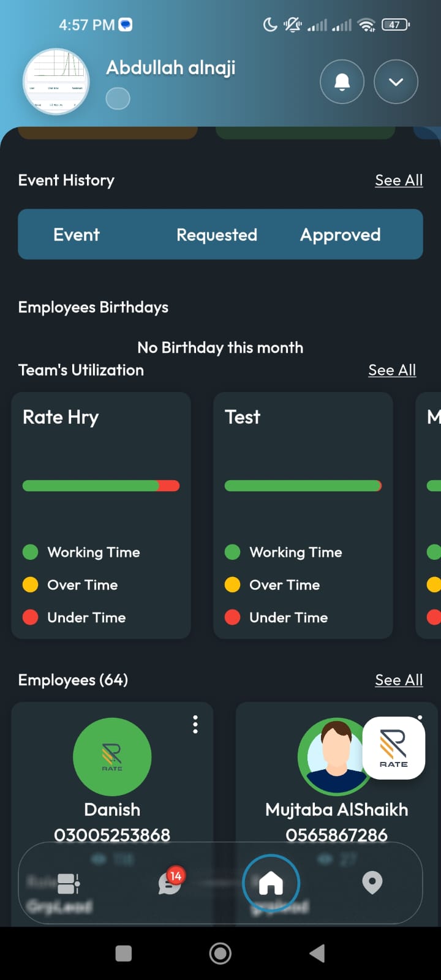Tap the Wi-Fi icon in status bar

pyautogui.click(x=366, y=25)
